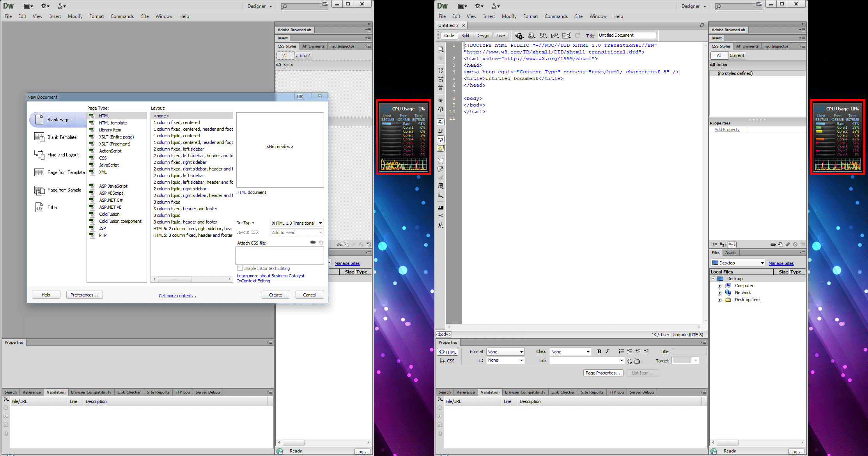868x456 pixels.
Task: Open ID dropdown in Properties panel
Action: click(x=505, y=360)
